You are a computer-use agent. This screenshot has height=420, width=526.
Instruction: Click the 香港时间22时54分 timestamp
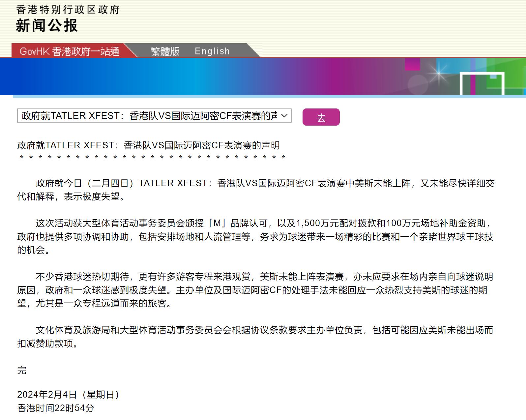(56, 408)
